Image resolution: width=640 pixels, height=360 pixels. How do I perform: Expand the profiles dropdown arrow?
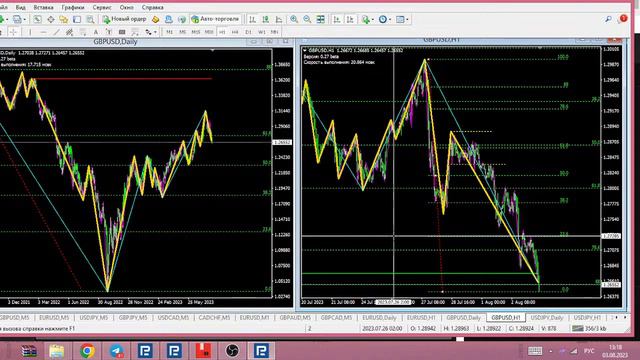24,19
